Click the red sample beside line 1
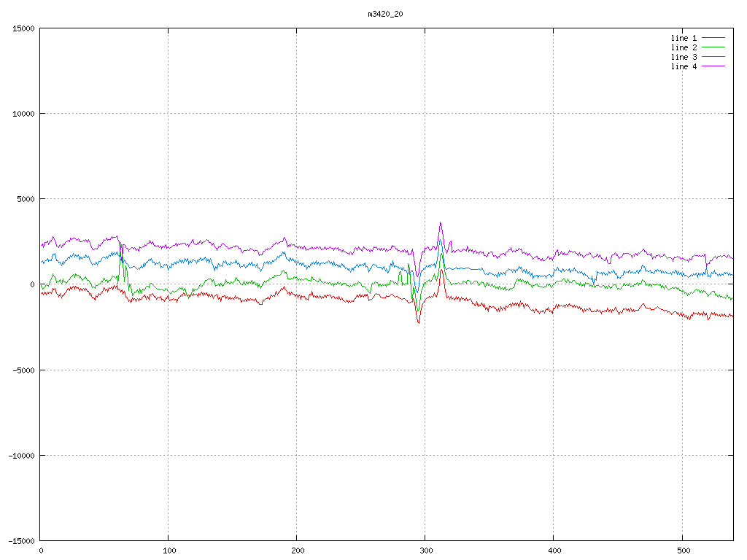747x560 pixels. click(714, 38)
